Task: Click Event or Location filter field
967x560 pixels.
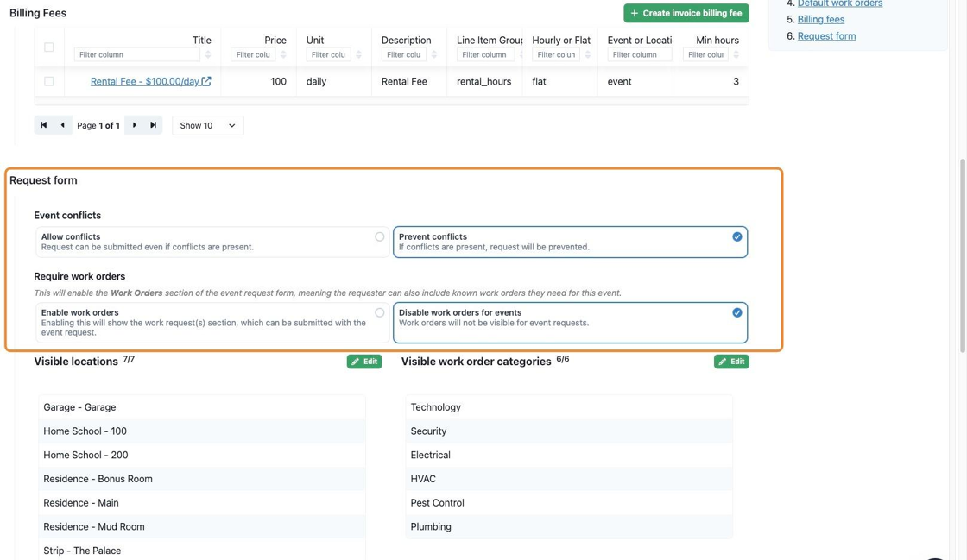Action: (x=640, y=55)
